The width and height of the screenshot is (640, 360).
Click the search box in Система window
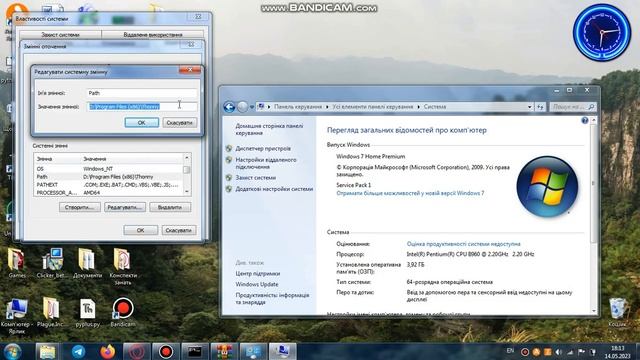[573, 107]
